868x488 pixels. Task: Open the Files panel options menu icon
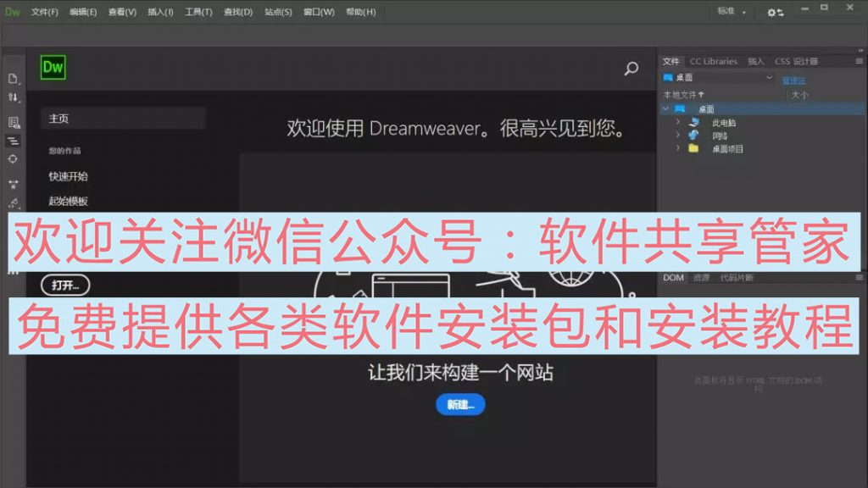(860, 61)
